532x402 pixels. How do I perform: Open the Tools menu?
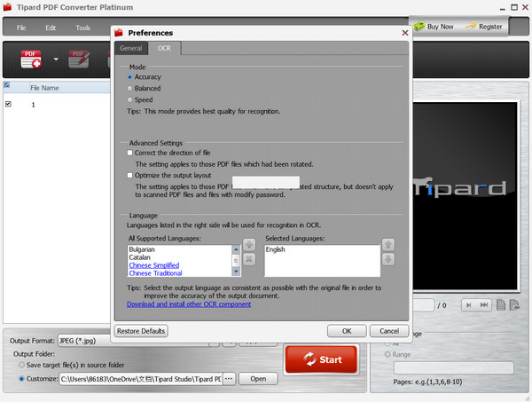coord(82,28)
